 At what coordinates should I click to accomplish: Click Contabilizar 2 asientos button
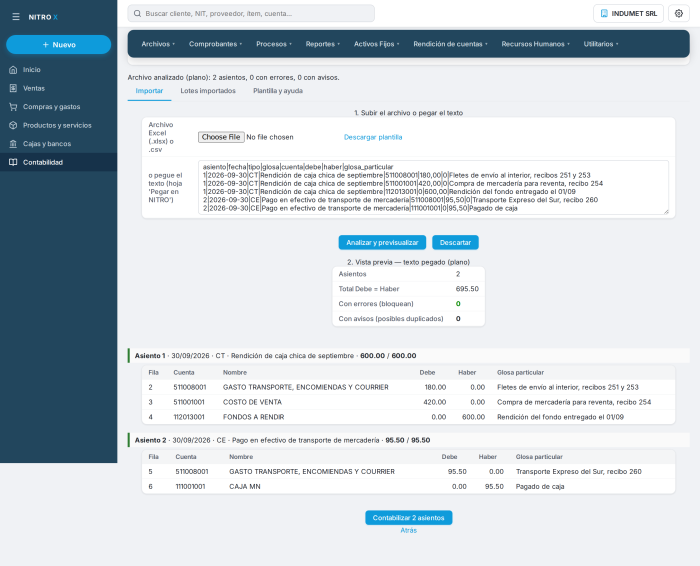click(408, 518)
